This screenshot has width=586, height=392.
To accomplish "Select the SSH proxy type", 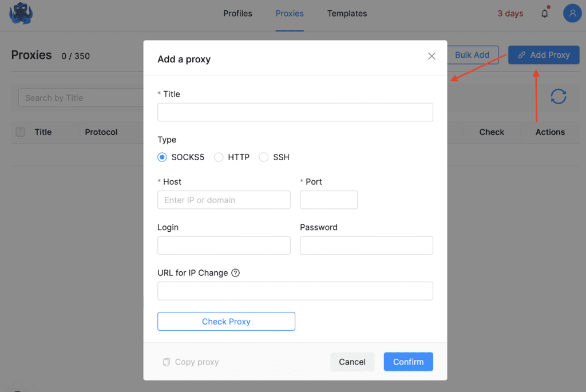I will pos(264,157).
